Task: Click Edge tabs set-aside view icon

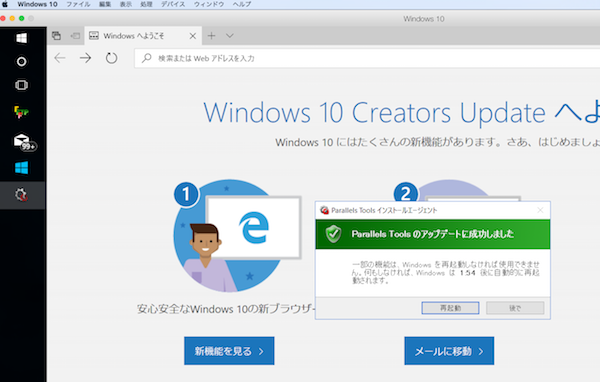Action: click(57, 36)
